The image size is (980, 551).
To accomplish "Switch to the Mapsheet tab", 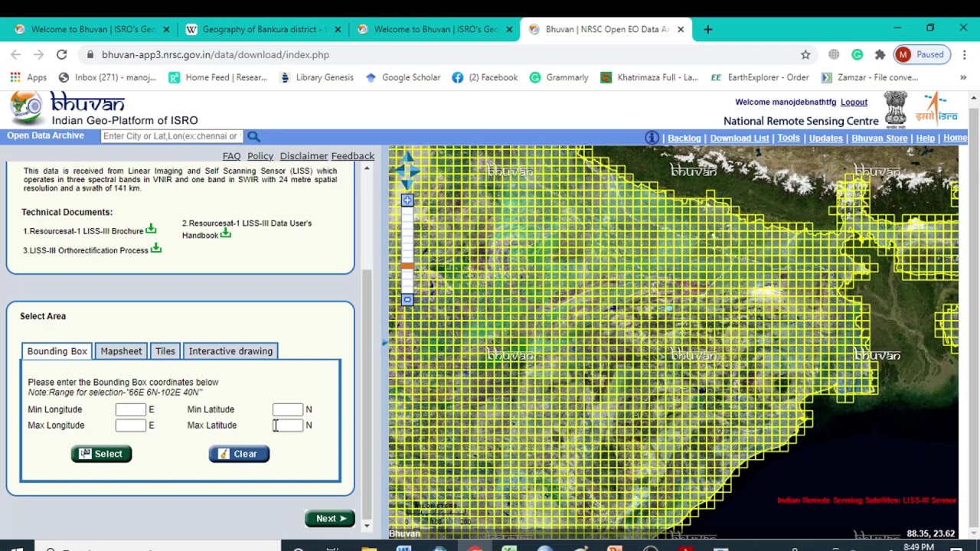I will tap(121, 351).
